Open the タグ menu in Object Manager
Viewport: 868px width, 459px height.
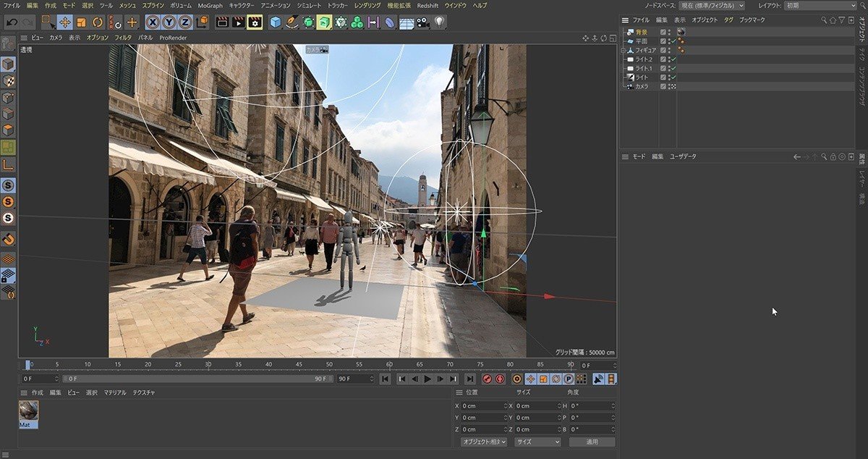[x=728, y=20]
